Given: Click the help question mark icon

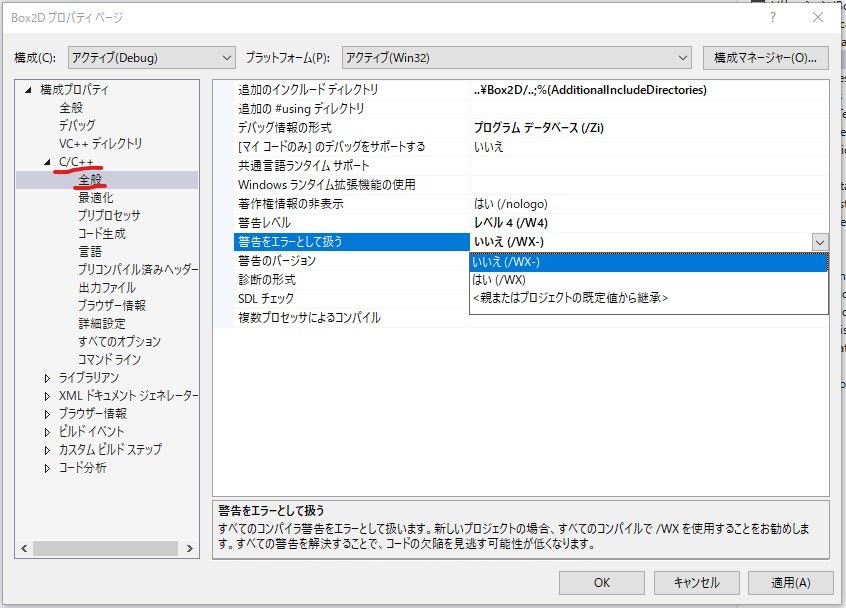Looking at the screenshot, I should (x=772, y=17).
